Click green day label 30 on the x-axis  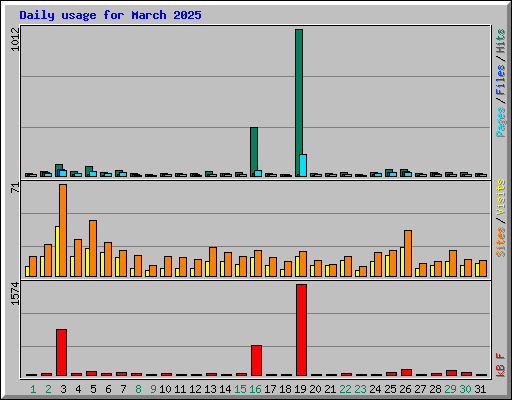(x=465, y=389)
